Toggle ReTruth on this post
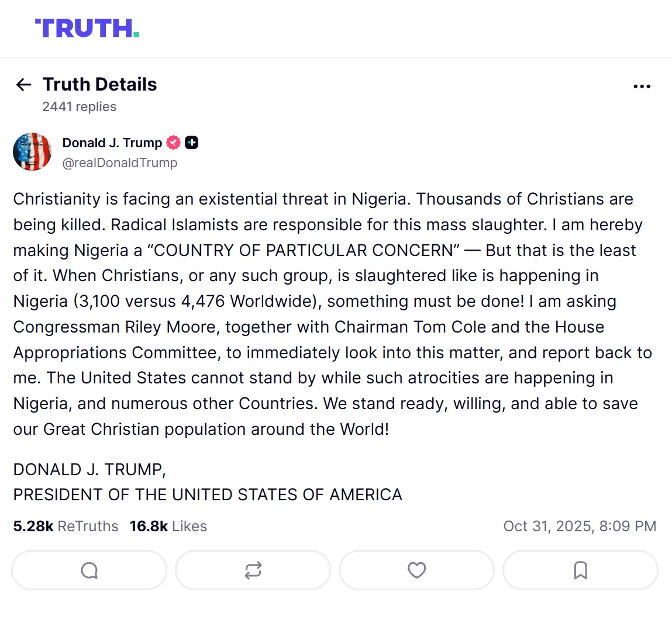 tap(253, 570)
